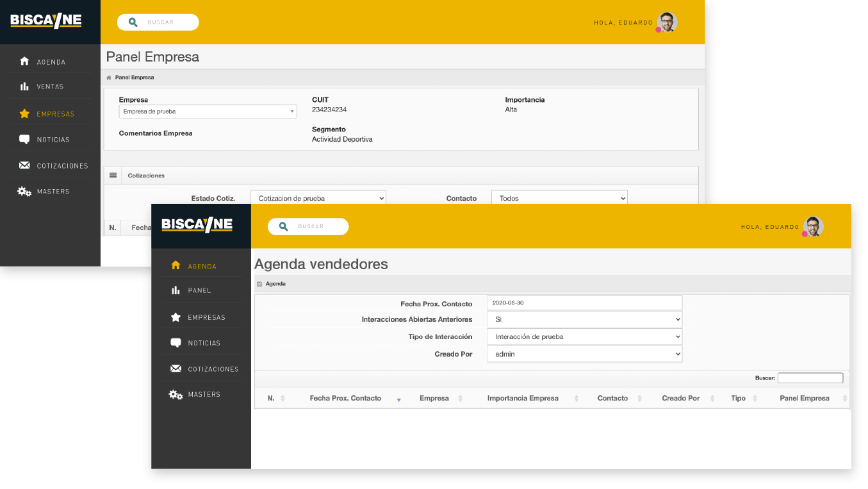Viewport: 868px width, 489px height.
Task: Click the gears icon next to Masters in the Panel Empresa window
Action: (x=24, y=192)
